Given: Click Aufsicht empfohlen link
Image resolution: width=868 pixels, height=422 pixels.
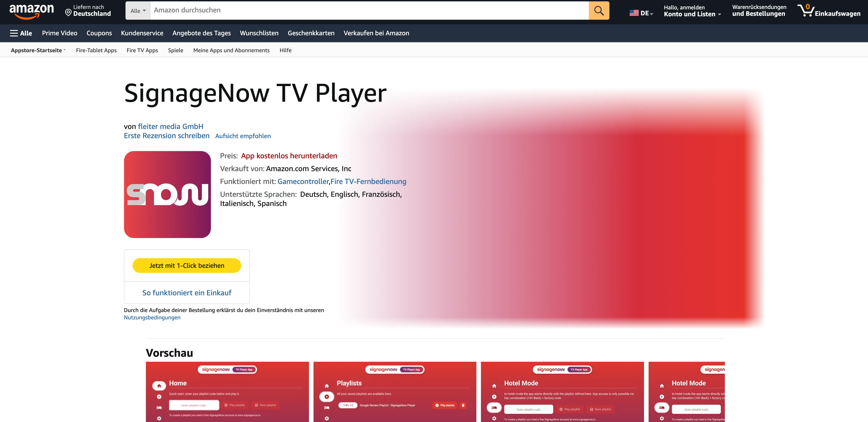Looking at the screenshot, I should click(243, 136).
